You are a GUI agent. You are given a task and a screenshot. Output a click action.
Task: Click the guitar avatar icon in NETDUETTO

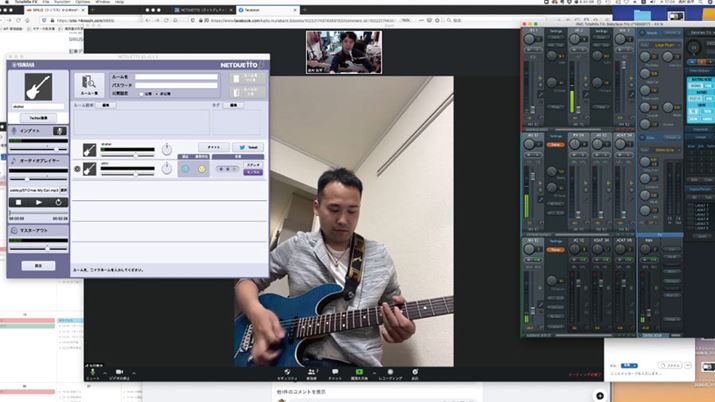(x=36, y=87)
